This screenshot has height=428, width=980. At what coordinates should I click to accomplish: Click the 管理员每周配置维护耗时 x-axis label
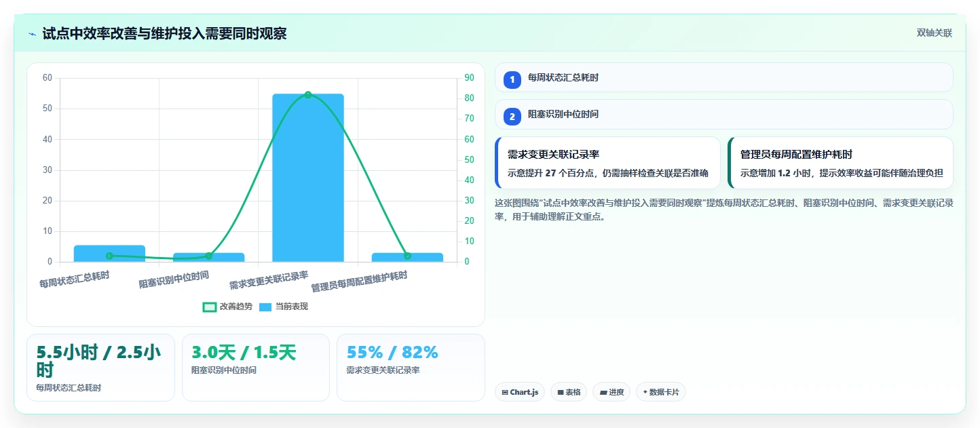coord(359,282)
